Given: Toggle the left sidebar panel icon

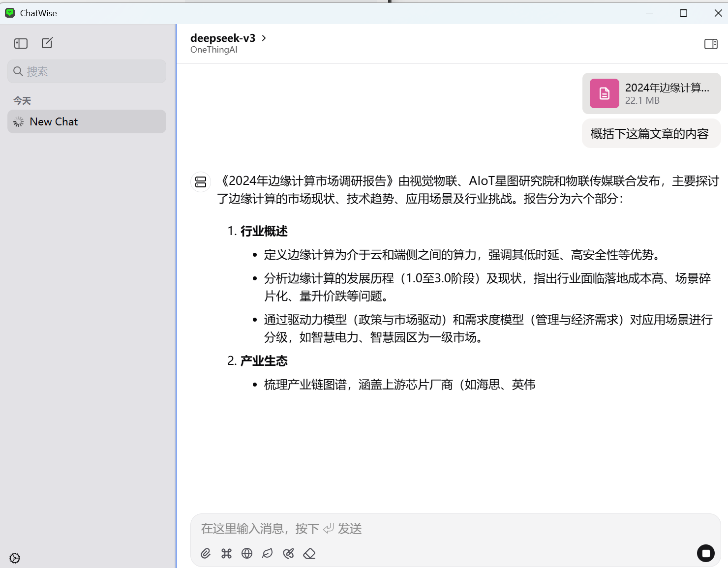Looking at the screenshot, I should pyautogui.click(x=21, y=43).
